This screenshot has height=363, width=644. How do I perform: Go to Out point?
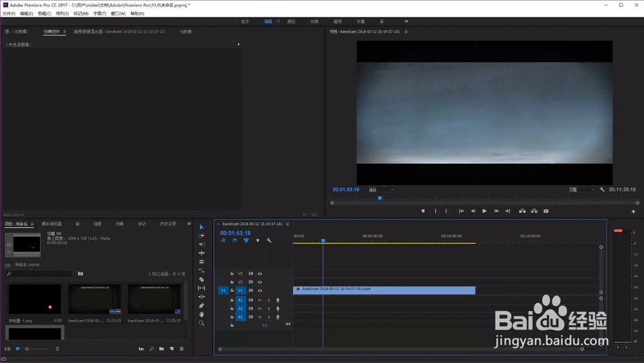(507, 211)
